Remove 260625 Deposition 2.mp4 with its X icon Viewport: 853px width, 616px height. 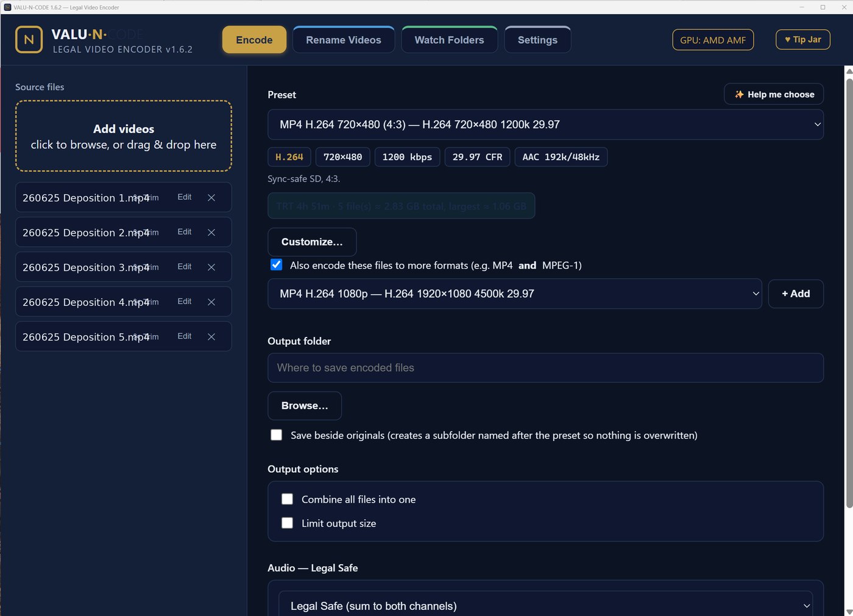tap(211, 232)
